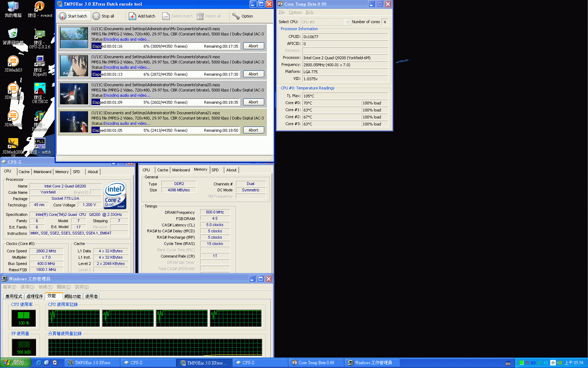Image resolution: width=588 pixels, height=368 pixels.
Task: Open the 使用者 tab in Task Manager
Action: coord(91,296)
